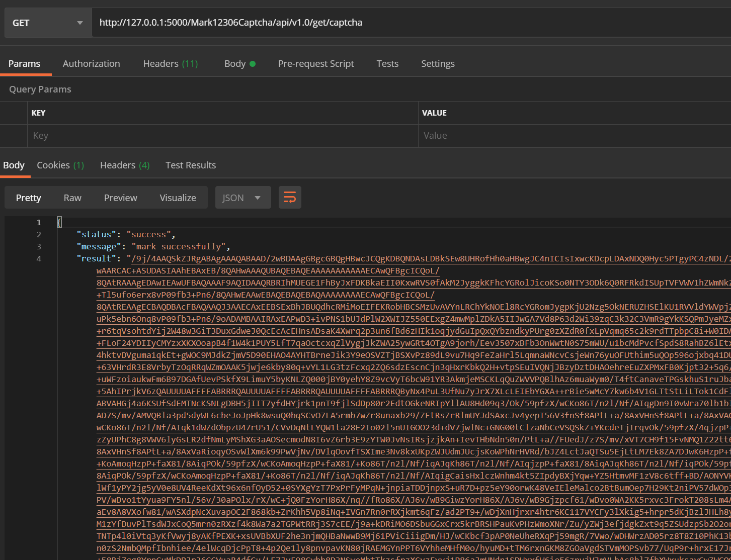
Task: Show the Test Results tab
Action: coord(191,165)
